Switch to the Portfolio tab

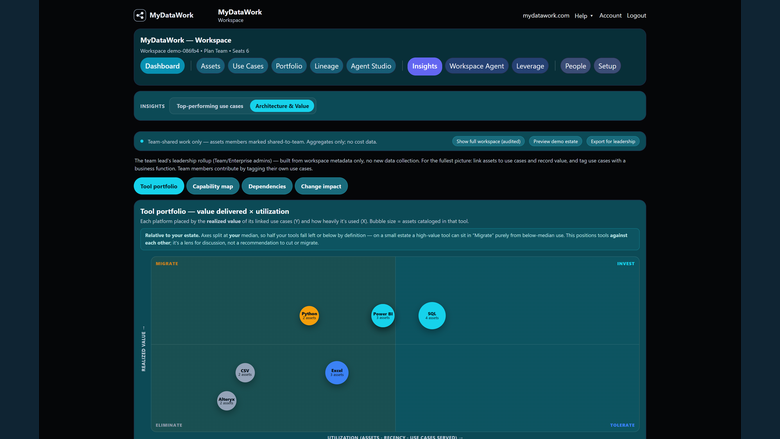pos(289,66)
